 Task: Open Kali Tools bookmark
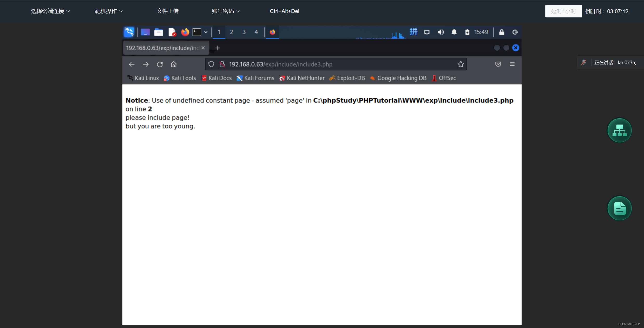[180, 78]
